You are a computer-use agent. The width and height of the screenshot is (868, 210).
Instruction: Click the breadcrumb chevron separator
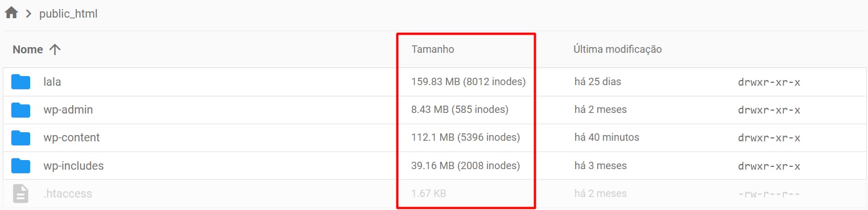coord(28,14)
